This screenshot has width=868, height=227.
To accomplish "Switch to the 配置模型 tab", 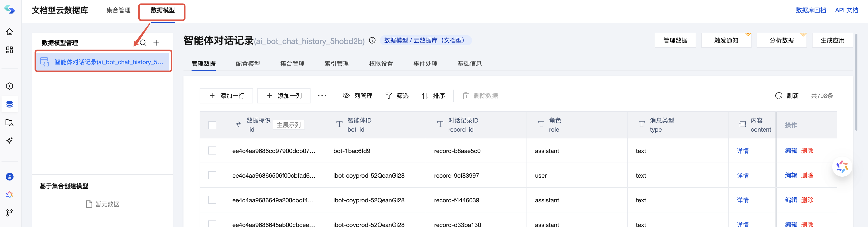I will 248,63.
